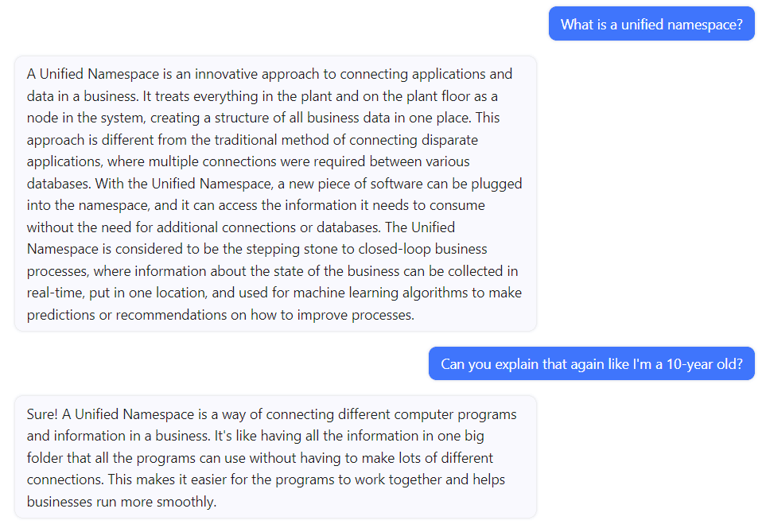Image resolution: width=766 pixels, height=532 pixels.
Task: Click 'computer programs' in the simplified answer
Action: [455, 414]
